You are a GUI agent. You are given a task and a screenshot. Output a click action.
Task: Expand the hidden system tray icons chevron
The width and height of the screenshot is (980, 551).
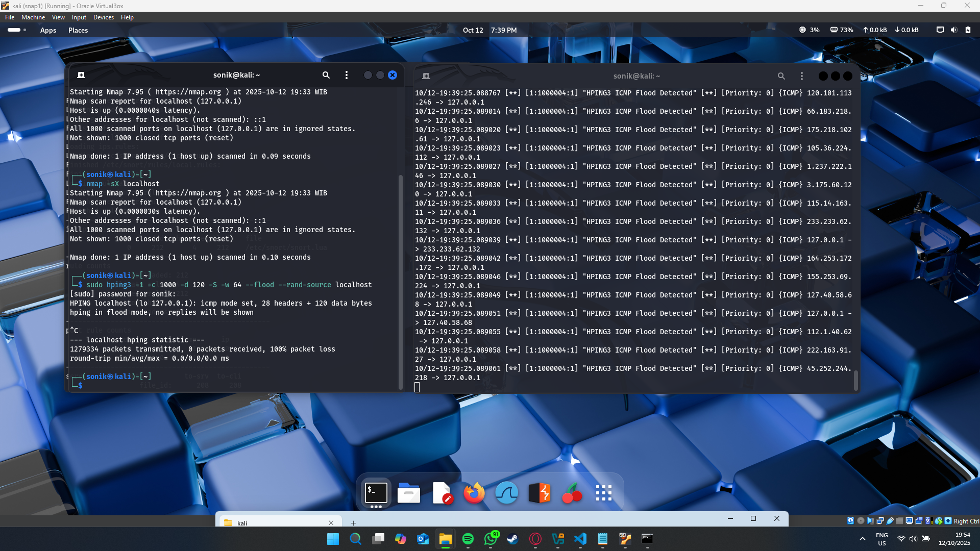pos(863,539)
